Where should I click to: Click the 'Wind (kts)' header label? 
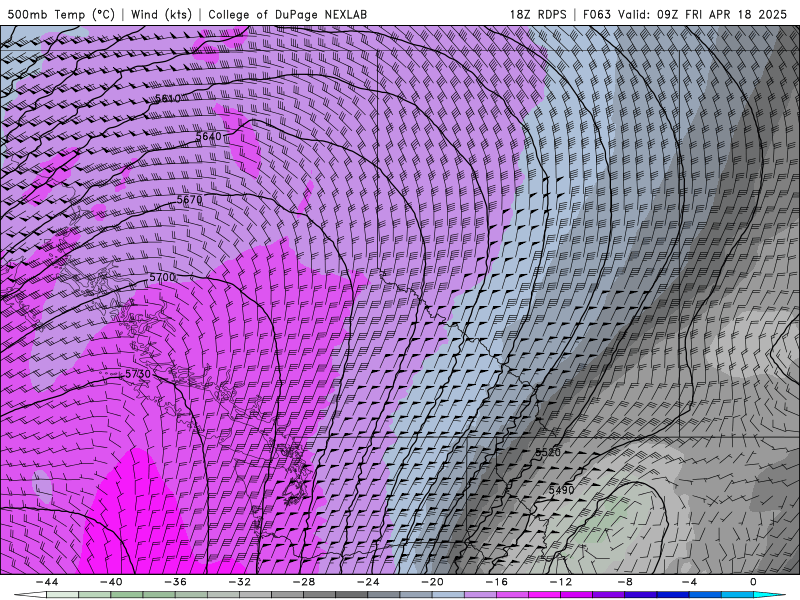pos(161,14)
